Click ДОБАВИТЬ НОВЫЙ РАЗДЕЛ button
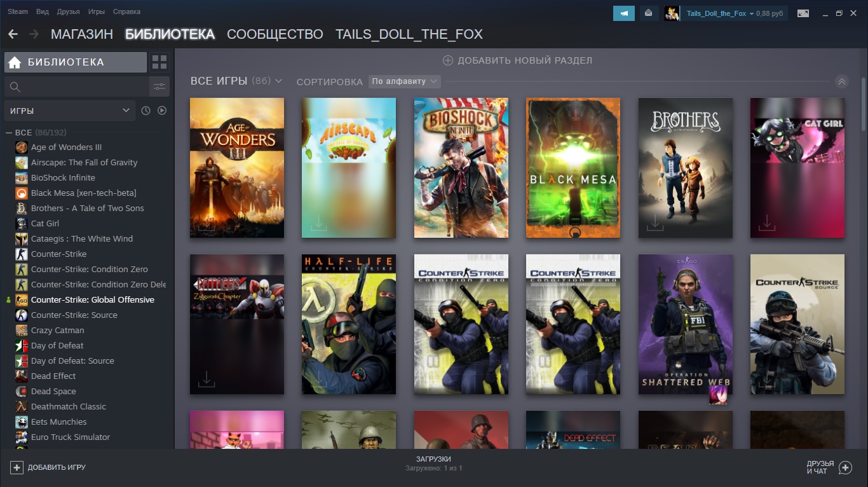This screenshot has width=868, height=487. (517, 60)
